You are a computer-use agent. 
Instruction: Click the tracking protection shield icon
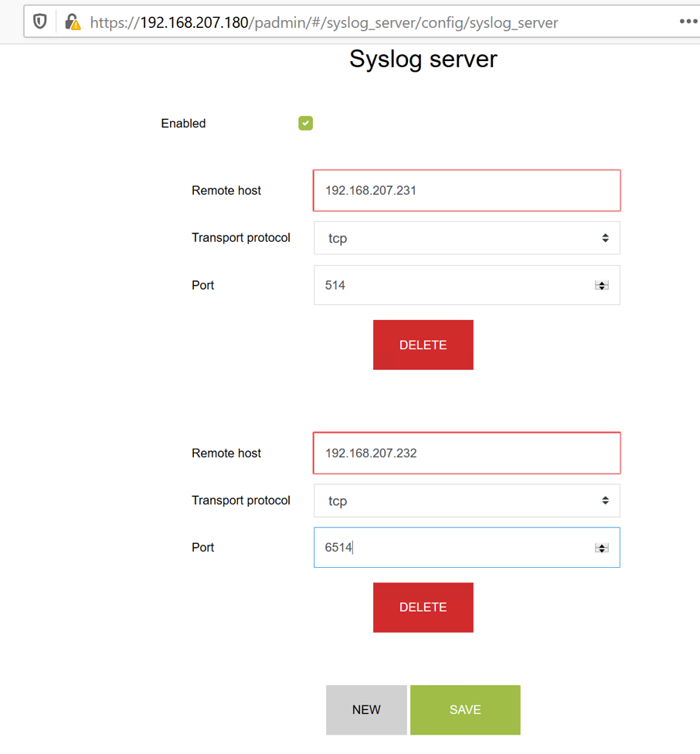pyautogui.click(x=40, y=22)
